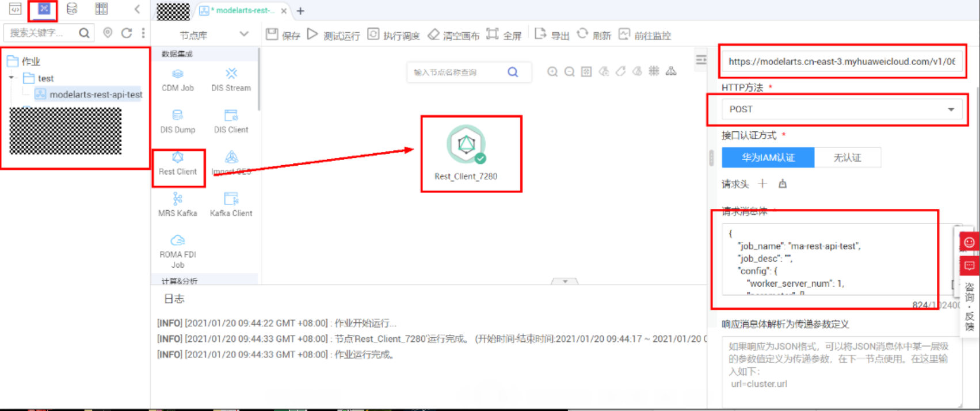Zoom out on the canvas
980x411 pixels.
tap(569, 71)
